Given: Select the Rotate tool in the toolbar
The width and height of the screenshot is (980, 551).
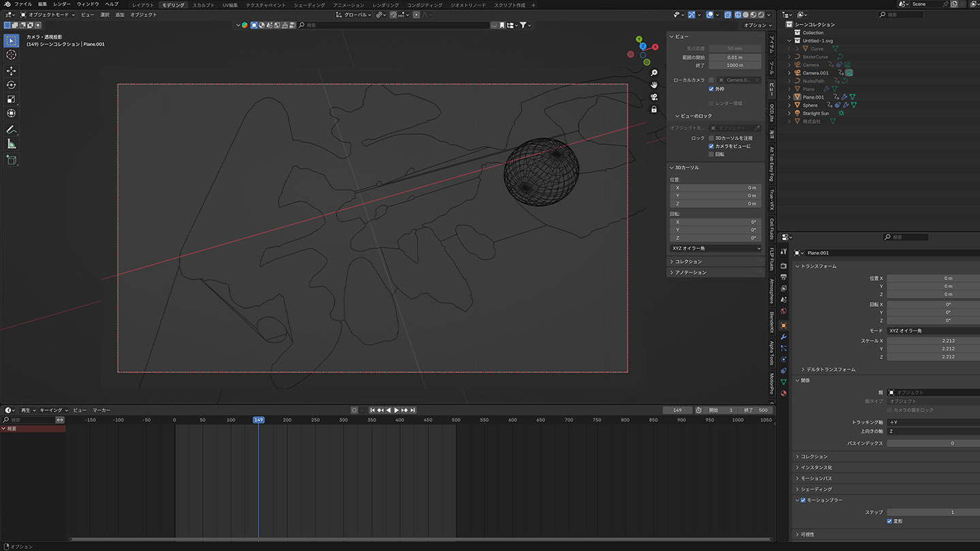Looking at the screenshot, I should [11, 85].
